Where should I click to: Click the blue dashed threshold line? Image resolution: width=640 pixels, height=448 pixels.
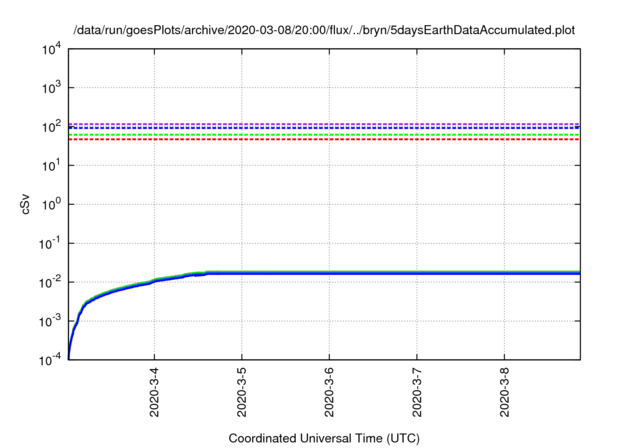[x=324, y=128]
